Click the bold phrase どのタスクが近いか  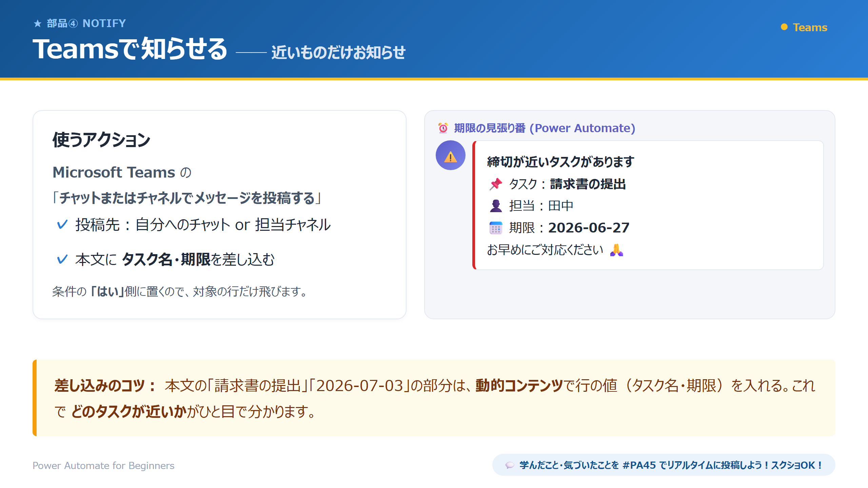click(x=129, y=412)
